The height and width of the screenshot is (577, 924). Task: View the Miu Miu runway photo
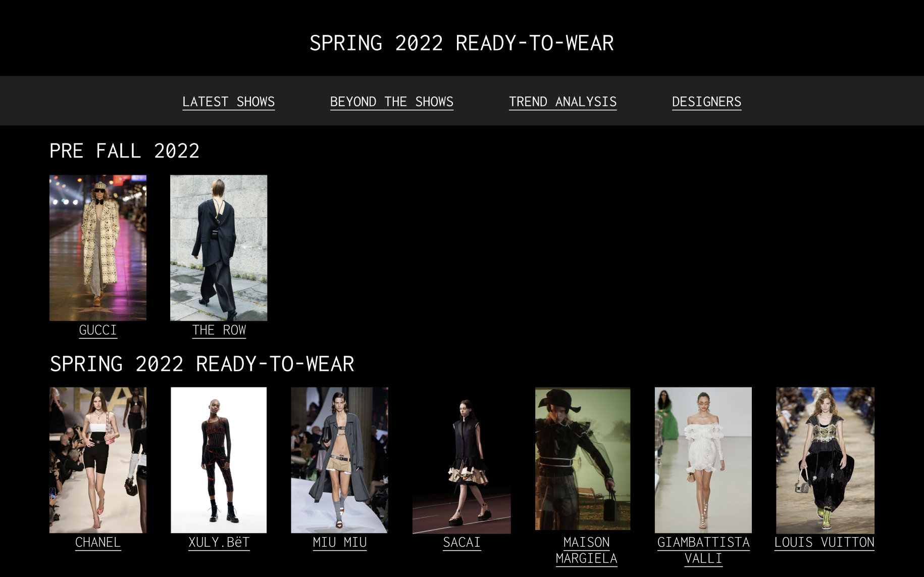[x=339, y=460]
